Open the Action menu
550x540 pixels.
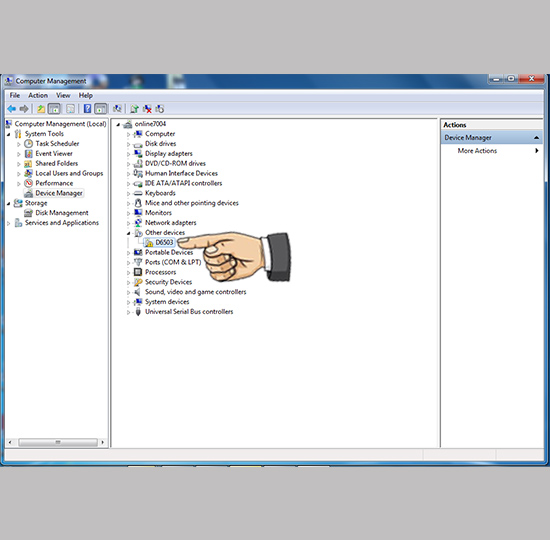(38, 95)
